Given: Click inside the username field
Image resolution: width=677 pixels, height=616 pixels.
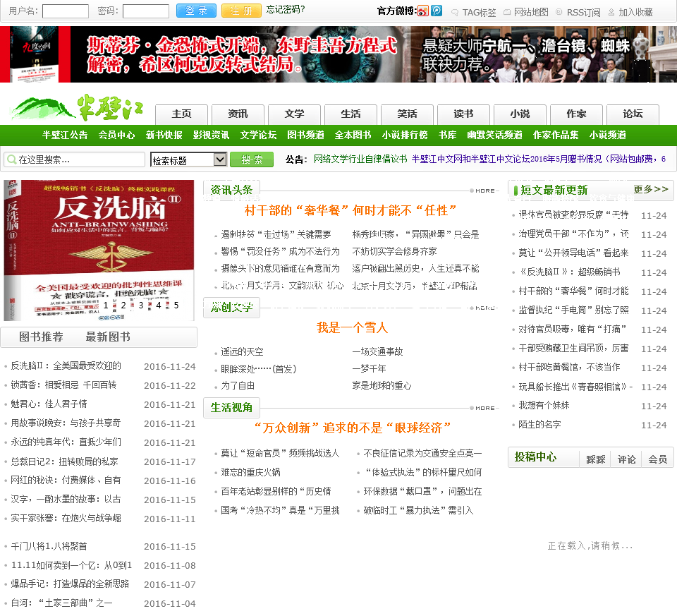Looking at the screenshot, I should point(65,11).
